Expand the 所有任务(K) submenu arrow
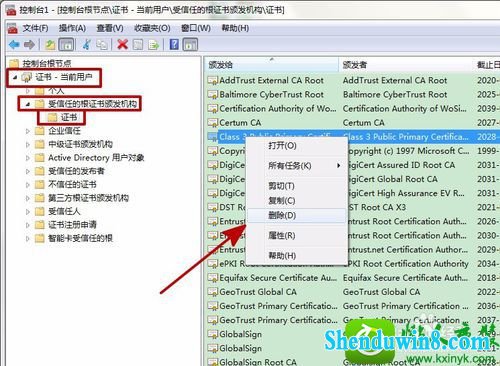The width and height of the screenshot is (500, 366). (339, 166)
